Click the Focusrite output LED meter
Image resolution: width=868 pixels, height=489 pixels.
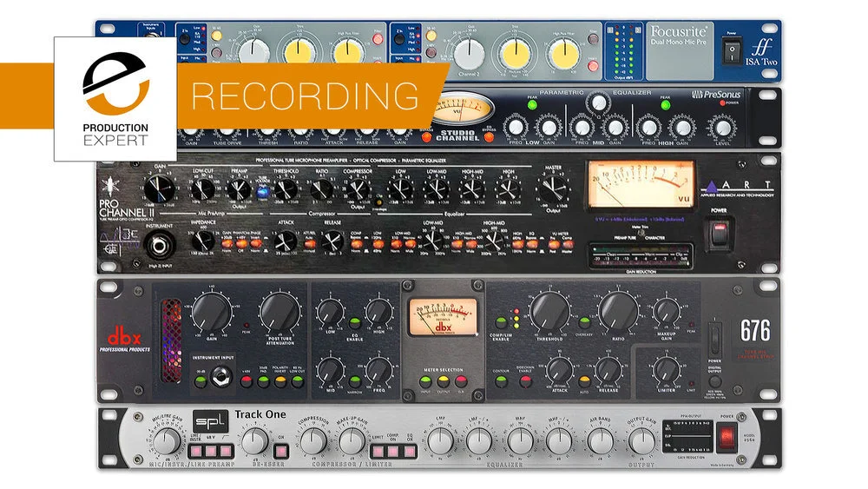point(623,52)
